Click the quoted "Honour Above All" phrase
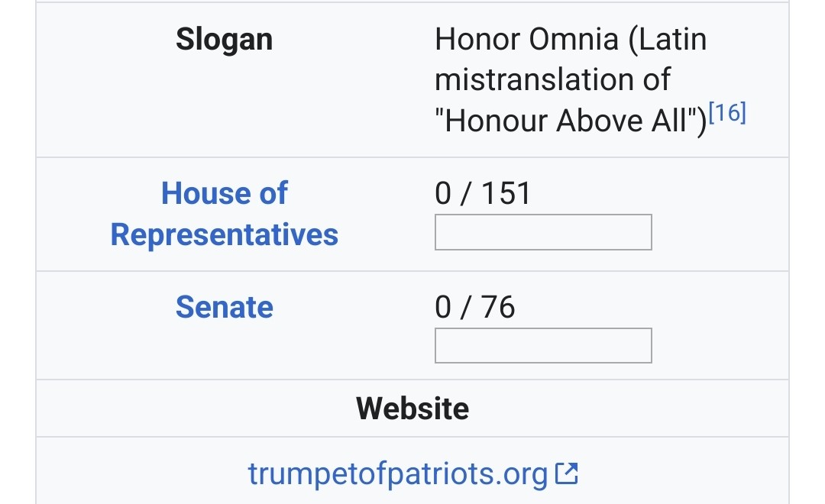 coord(568,121)
